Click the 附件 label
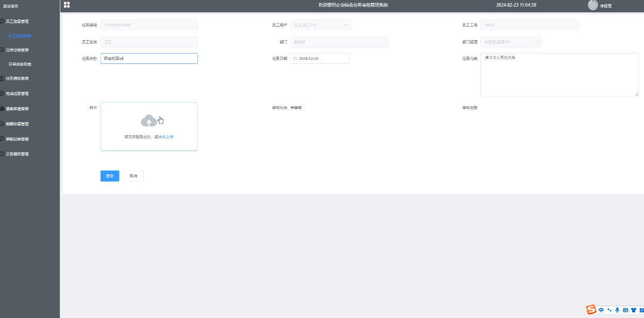The height and width of the screenshot is (318, 644). pyautogui.click(x=93, y=108)
